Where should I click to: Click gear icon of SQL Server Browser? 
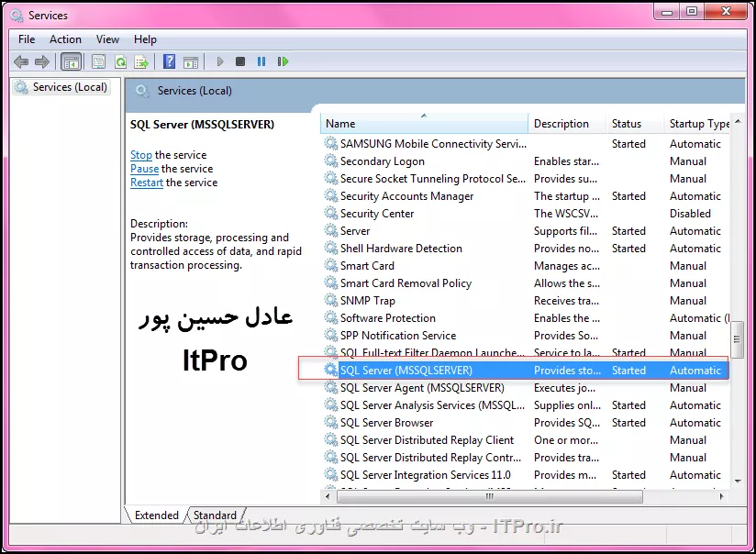[330, 422]
